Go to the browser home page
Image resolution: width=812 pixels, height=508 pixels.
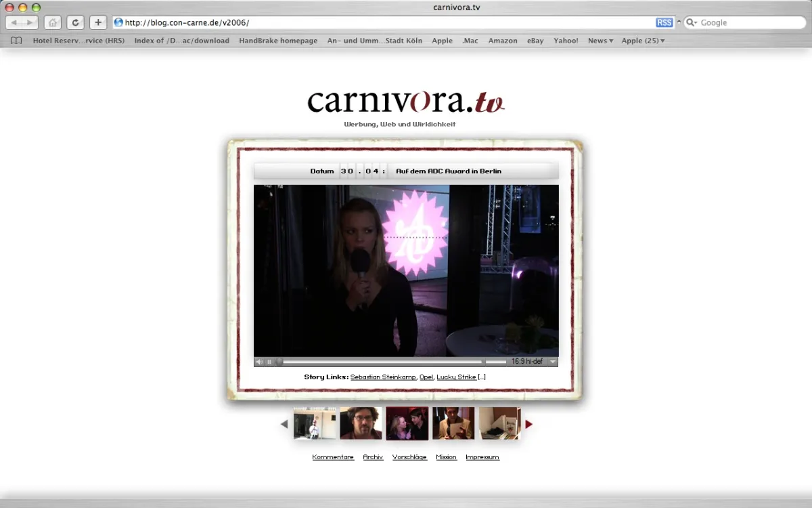pos(52,22)
